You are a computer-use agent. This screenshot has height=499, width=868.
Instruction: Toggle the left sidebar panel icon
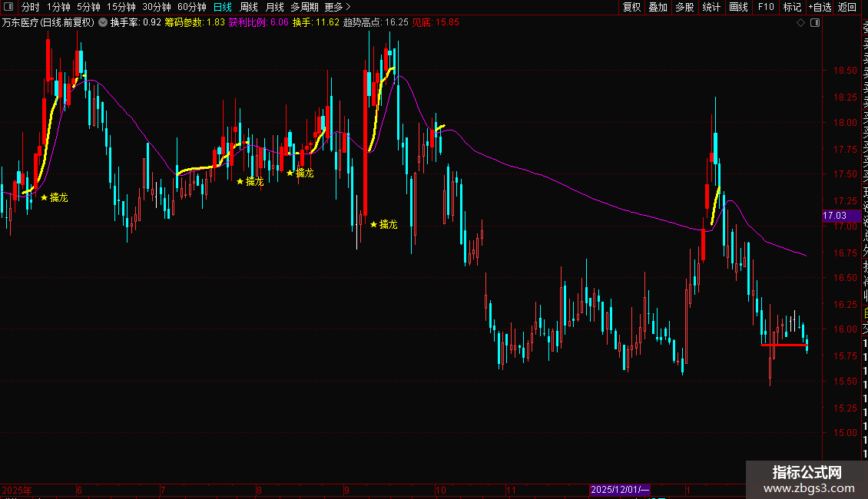click(8, 7)
